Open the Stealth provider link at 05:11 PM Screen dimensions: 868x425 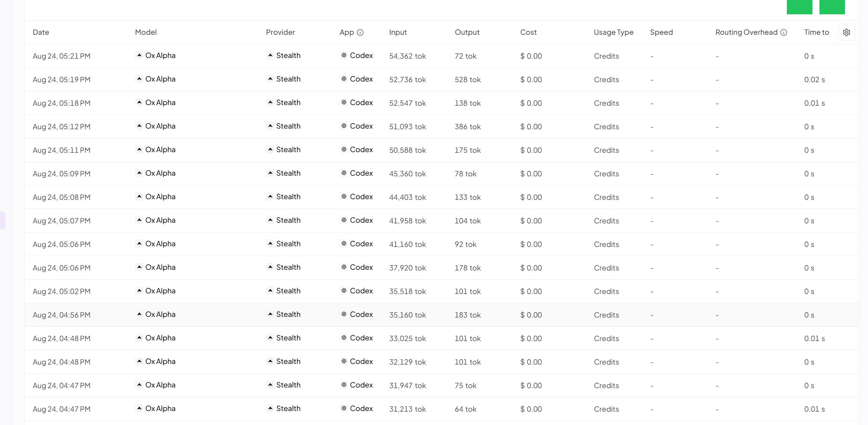288,150
